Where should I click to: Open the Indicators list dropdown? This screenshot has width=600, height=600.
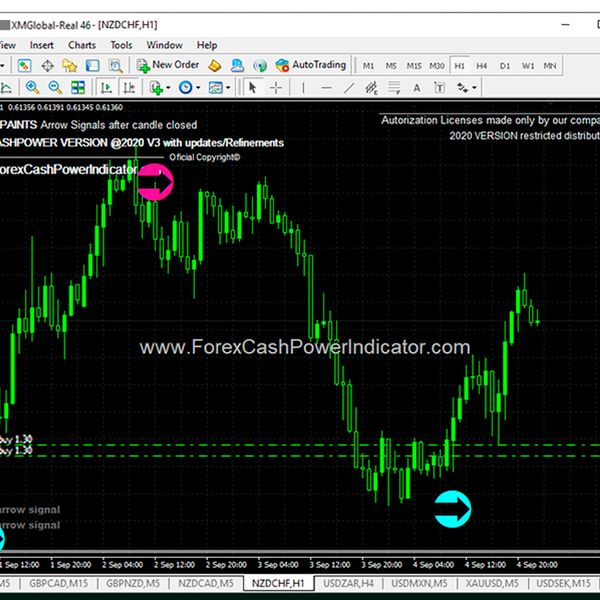tap(160, 88)
